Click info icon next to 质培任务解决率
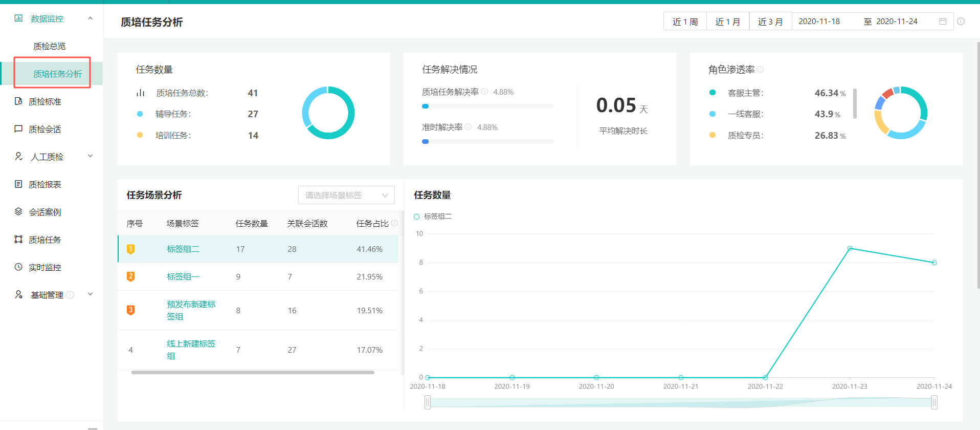 pos(484,92)
